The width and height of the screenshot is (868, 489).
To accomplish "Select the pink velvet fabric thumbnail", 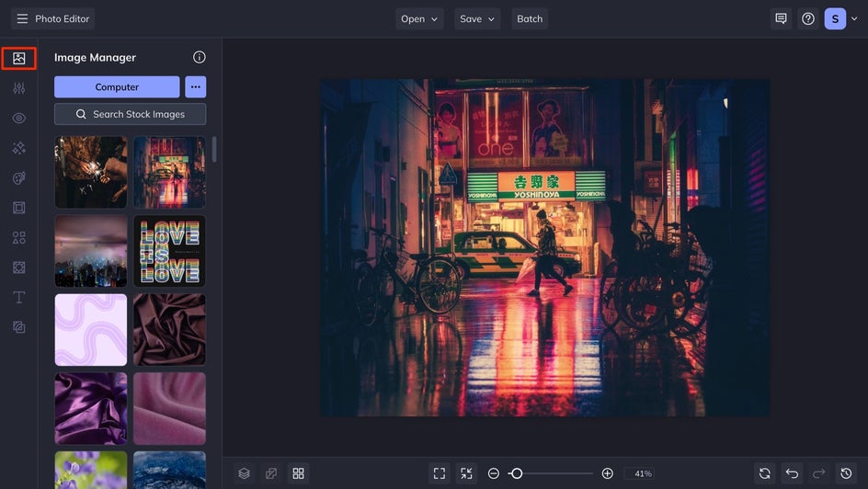I will 169,408.
